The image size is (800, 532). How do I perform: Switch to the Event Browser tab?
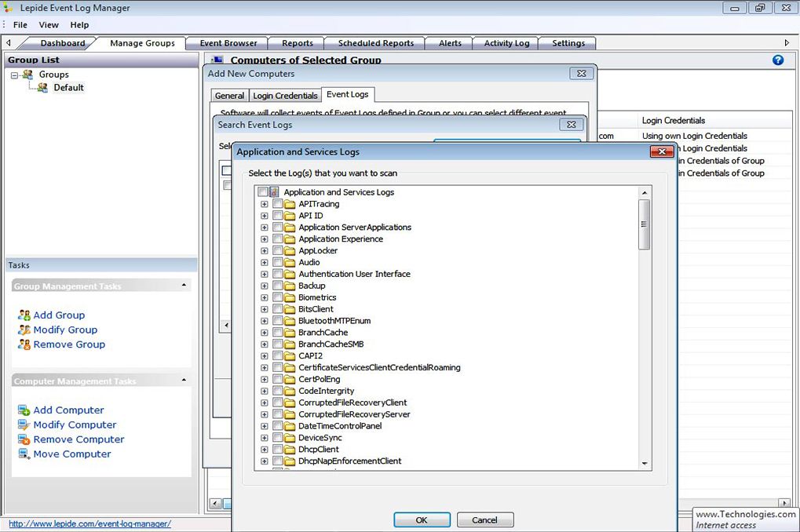tap(228, 43)
